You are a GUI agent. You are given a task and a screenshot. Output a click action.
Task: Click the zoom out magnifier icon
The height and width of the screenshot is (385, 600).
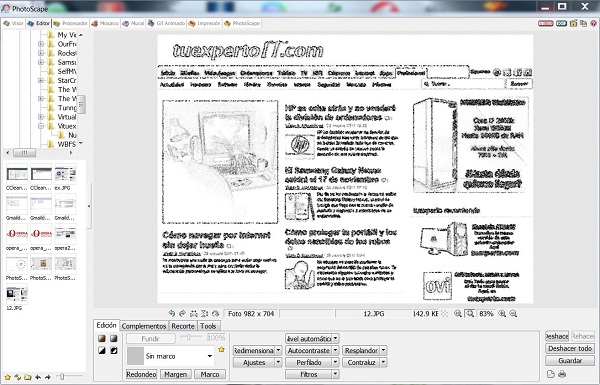click(514, 314)
